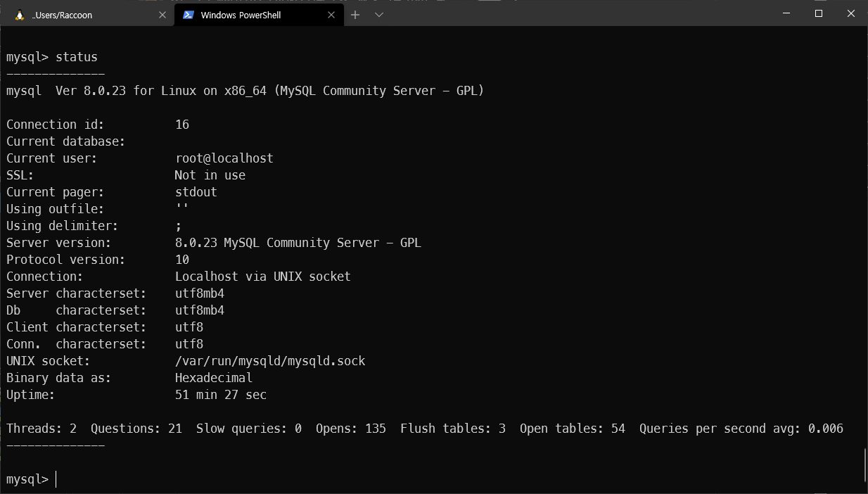Click the root@localhost user value
Image resolution: width=868 pixels, height=494 pixels.
[224, 158]
